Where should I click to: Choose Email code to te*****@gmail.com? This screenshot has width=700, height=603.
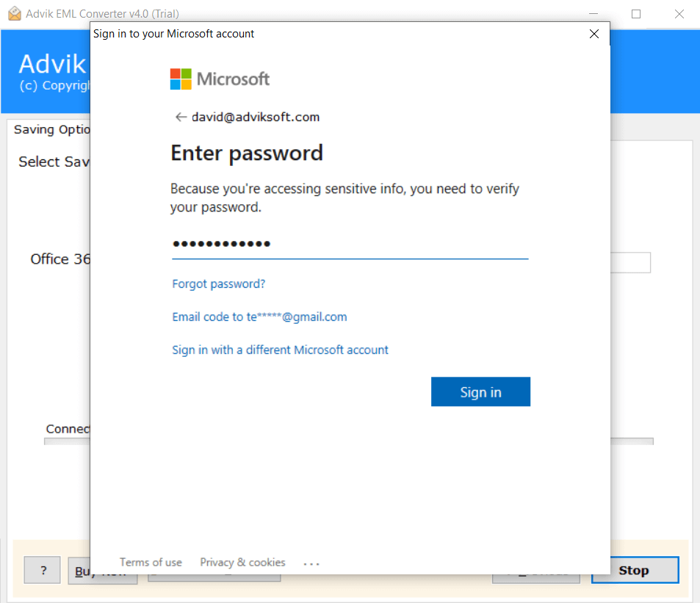(x=259, y=317)
